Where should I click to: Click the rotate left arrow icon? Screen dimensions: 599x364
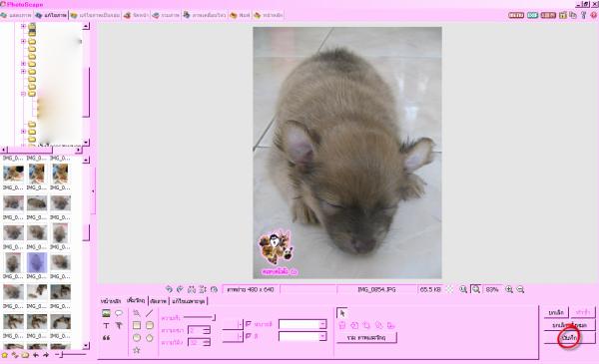(x=169, y=289)
